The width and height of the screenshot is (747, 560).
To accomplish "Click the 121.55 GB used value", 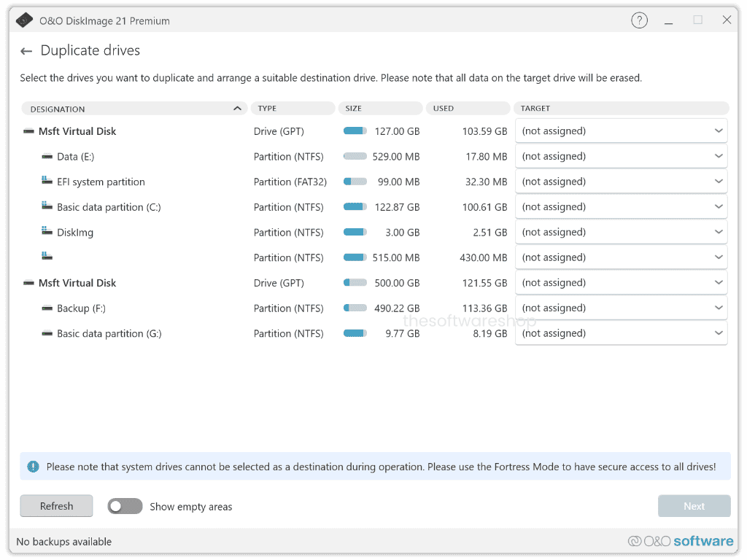I will 484,283.
